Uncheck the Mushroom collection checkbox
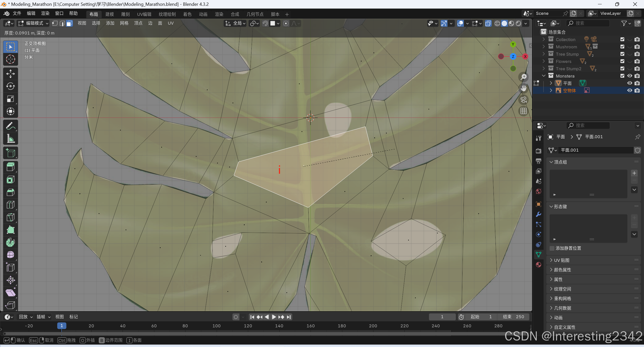Viewport: 644px width, 347px height. coord(622,47)
